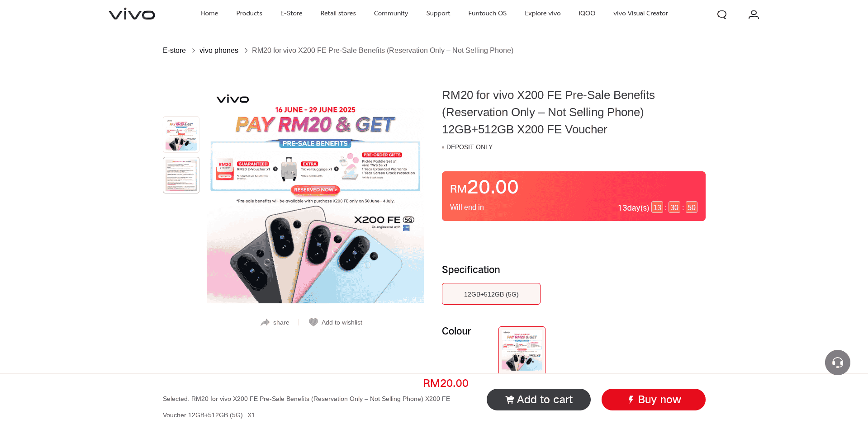Expand the Explore vivo menu
Image resolution: width=868 pixels, height=424 pixels.
542,14
